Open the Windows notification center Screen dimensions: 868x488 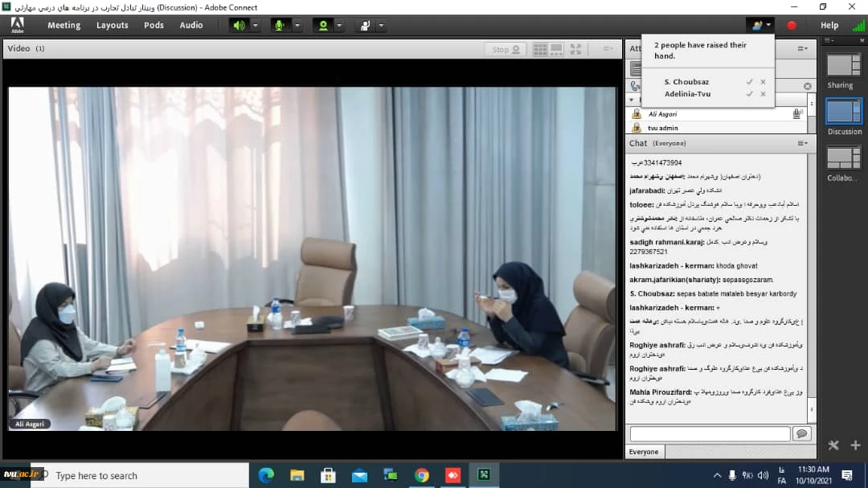[x=847, y=475]
